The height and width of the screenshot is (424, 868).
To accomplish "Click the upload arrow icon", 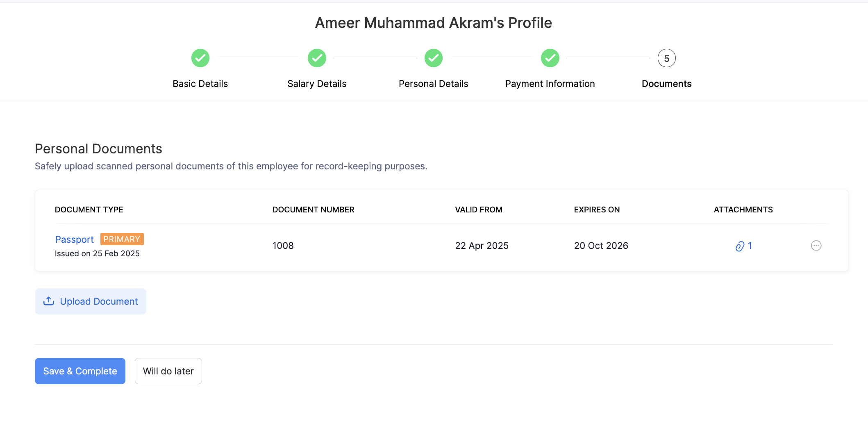I will (49, 301).
